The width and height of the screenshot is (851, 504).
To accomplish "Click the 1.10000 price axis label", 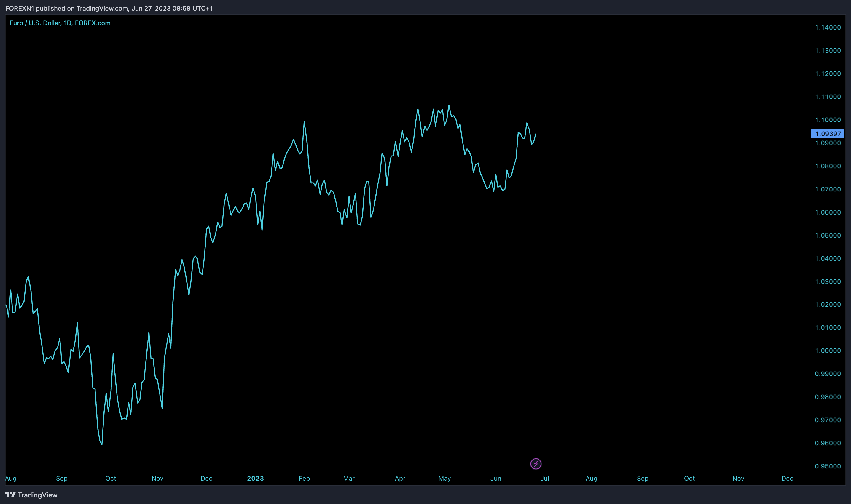I will coord(828,120).
